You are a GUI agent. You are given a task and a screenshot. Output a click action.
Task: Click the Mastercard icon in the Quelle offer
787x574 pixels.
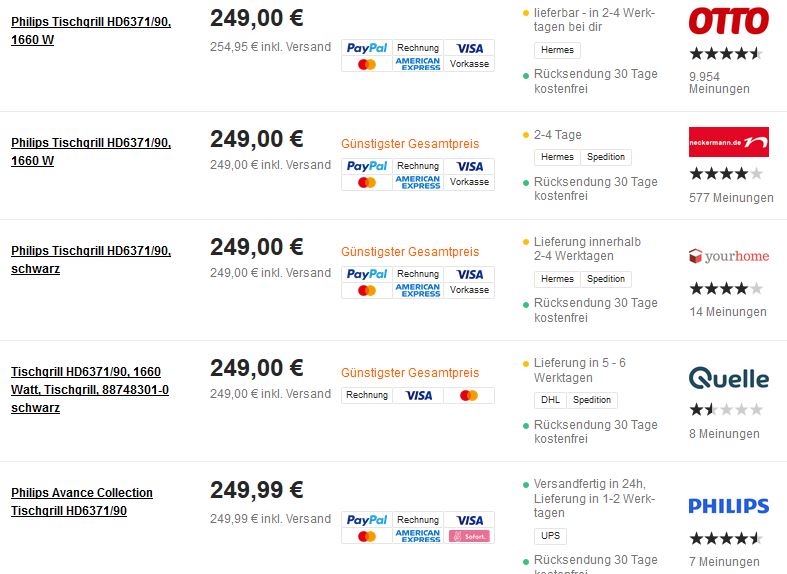(x=469, y=395)
